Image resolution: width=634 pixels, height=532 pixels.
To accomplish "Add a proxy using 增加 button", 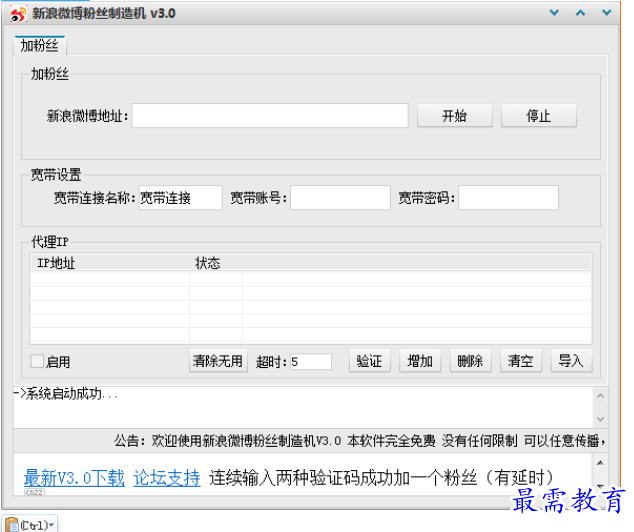I will [x=420, y=361].
